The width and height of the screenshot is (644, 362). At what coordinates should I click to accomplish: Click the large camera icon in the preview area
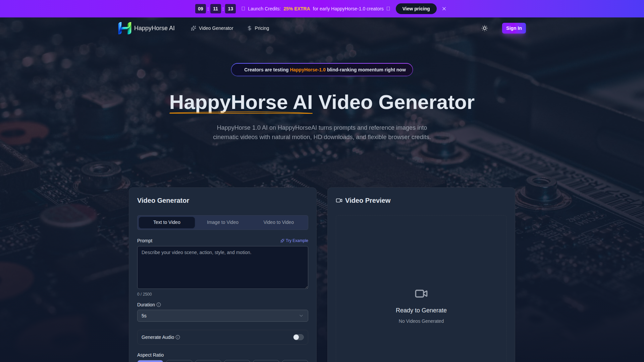421,294
